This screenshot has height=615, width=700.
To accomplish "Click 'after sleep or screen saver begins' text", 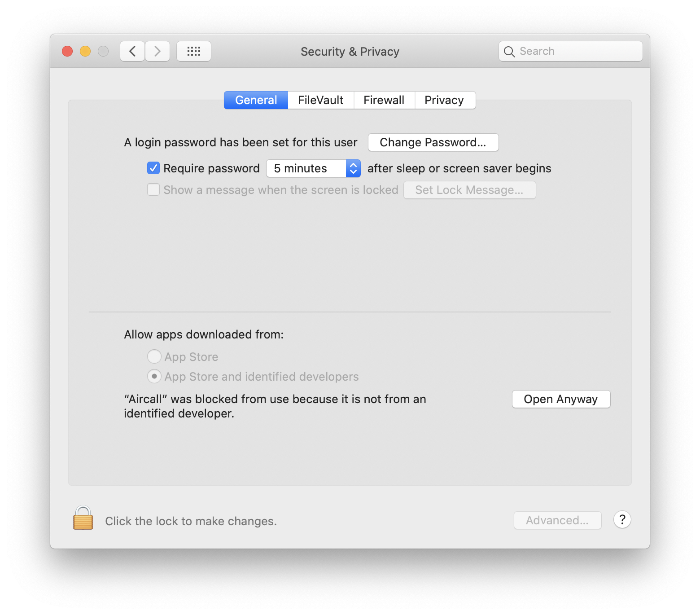I will [x=459, y=168].
